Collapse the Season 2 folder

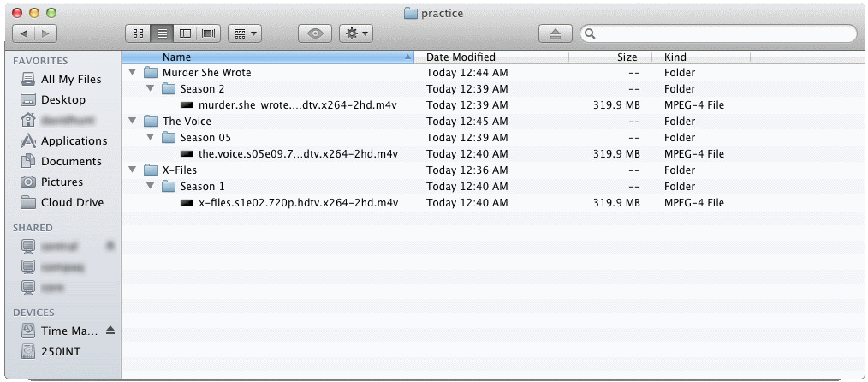pyautogui.click(x=150, y=88)
